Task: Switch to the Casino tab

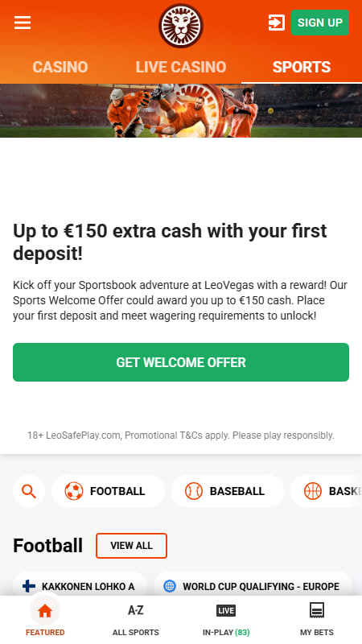Action: point(60,67)
